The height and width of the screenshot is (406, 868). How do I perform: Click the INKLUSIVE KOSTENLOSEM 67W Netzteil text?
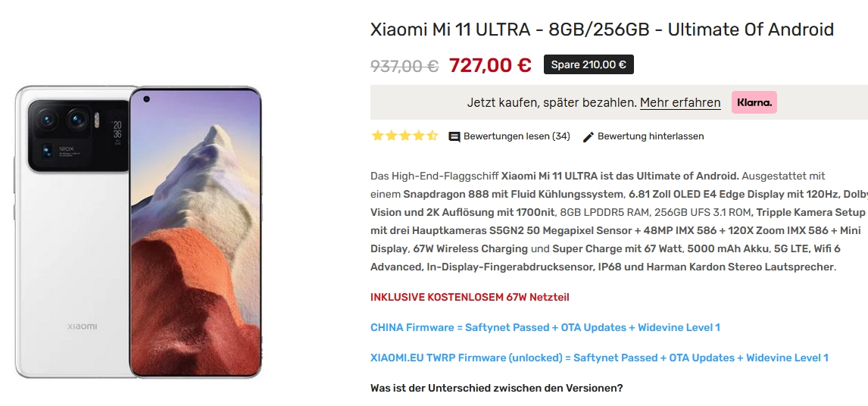[470, 298]
